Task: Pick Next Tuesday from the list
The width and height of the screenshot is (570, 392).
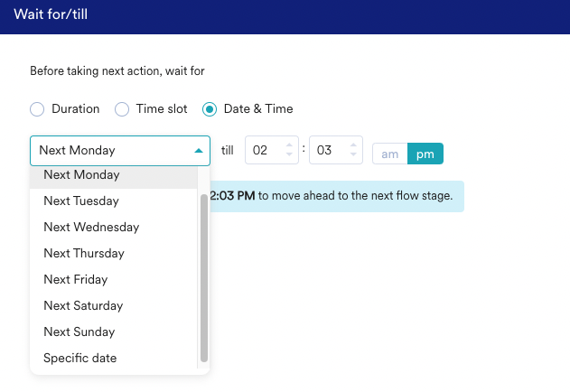Action: (81, 201)
